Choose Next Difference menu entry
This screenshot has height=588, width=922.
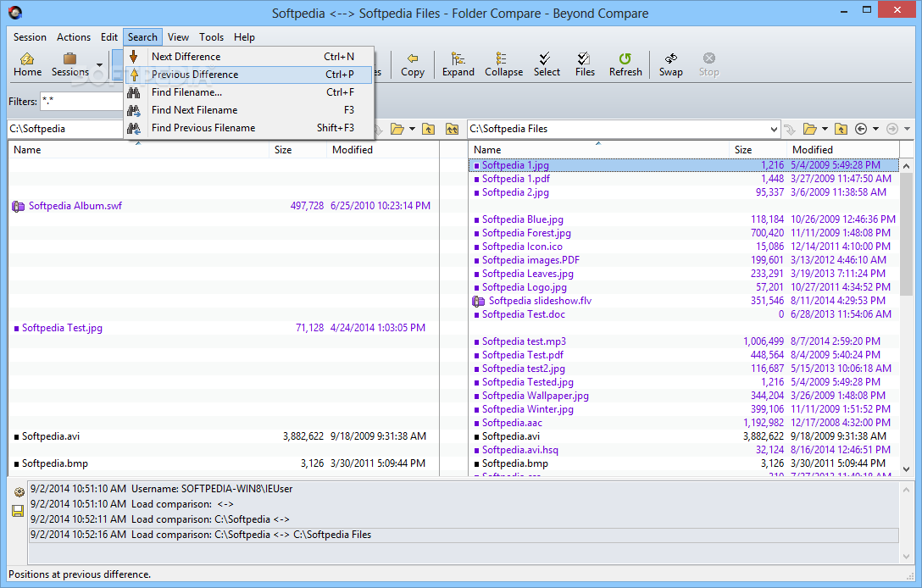click(249, 57)
